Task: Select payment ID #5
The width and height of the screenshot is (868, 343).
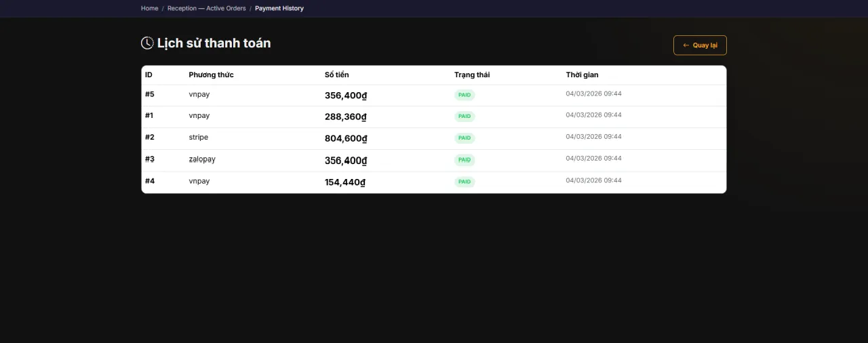Action: pyautogui.click(x=150, y=94)
